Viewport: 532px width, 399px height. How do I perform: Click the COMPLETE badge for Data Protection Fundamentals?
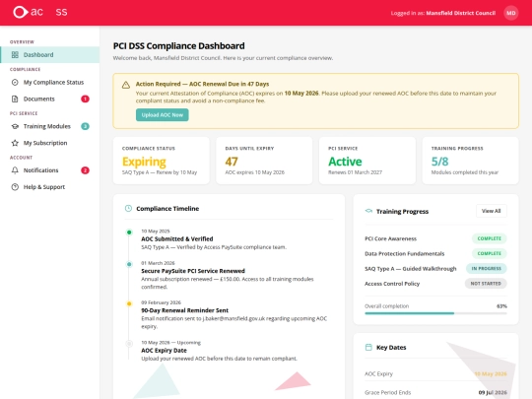490,253
